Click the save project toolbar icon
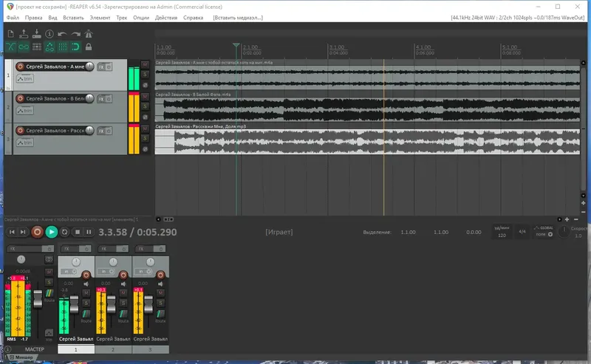This screenshot has width=591, height=364. click(36, 34)
